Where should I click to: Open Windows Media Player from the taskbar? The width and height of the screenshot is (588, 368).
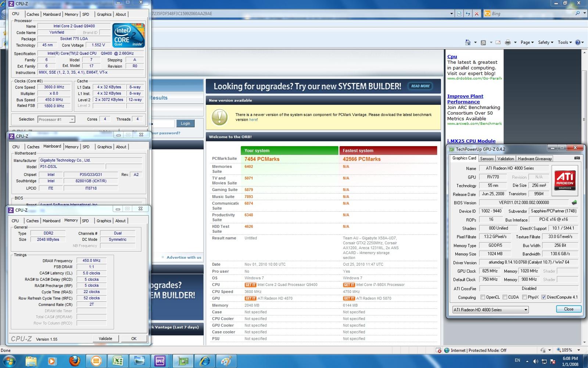point(52,361)
